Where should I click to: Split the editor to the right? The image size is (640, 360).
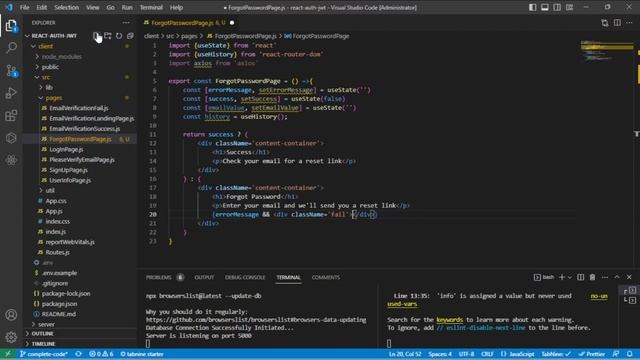point(617,23)
